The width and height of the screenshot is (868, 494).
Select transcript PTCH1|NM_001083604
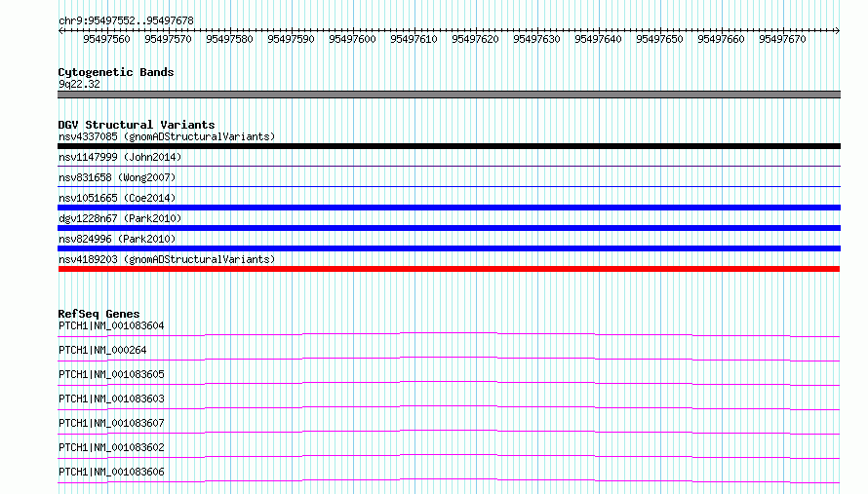111,325
